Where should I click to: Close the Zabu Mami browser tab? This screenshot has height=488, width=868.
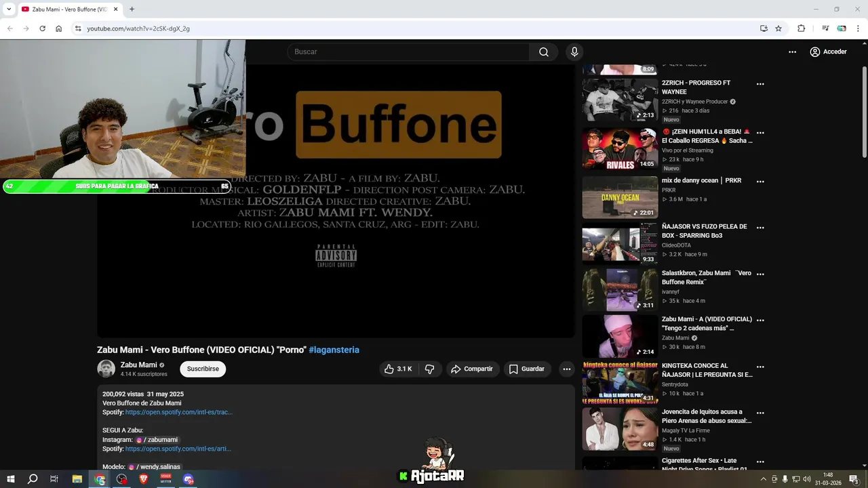[x=115, y=9]
